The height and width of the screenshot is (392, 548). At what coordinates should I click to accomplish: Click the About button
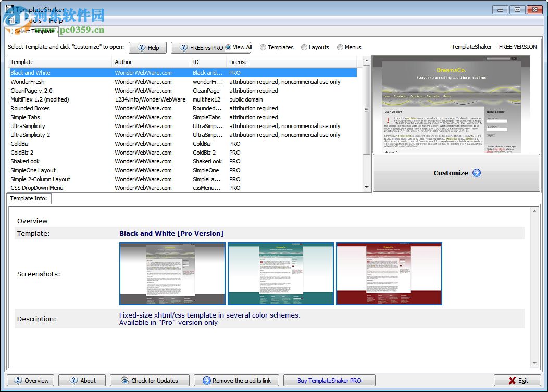82,381
